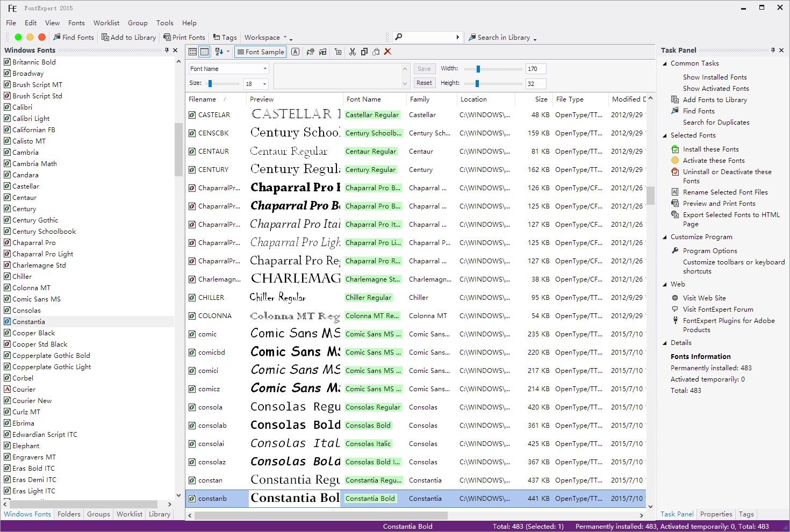The image size is (790, 532).
Task: Click the Reset button
Action: [x=424, y=83]
